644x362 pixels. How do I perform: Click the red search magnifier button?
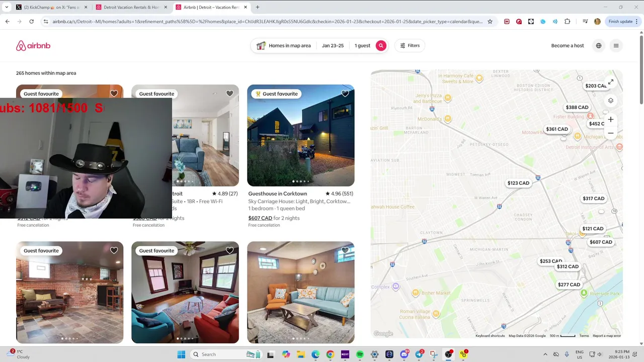click(381, 46)
